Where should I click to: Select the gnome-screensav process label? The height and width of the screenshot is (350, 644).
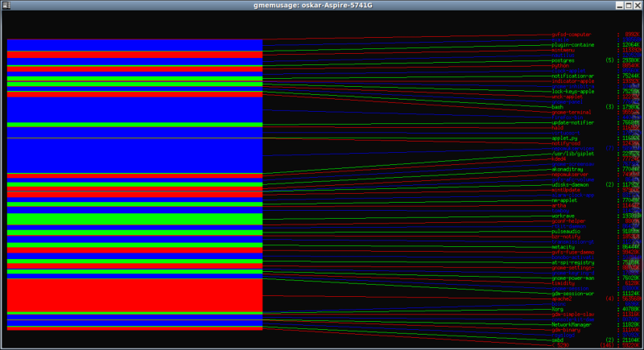coord(572,164)
